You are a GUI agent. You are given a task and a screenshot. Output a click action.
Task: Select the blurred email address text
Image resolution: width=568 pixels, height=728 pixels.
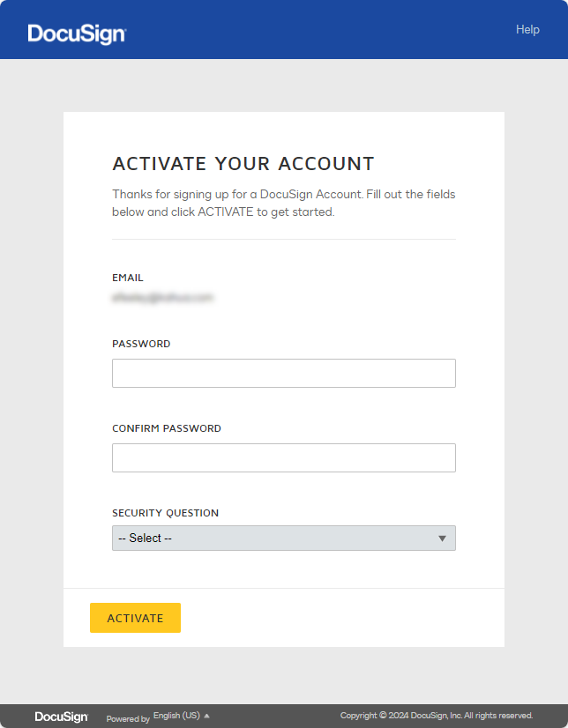(163, 298)
